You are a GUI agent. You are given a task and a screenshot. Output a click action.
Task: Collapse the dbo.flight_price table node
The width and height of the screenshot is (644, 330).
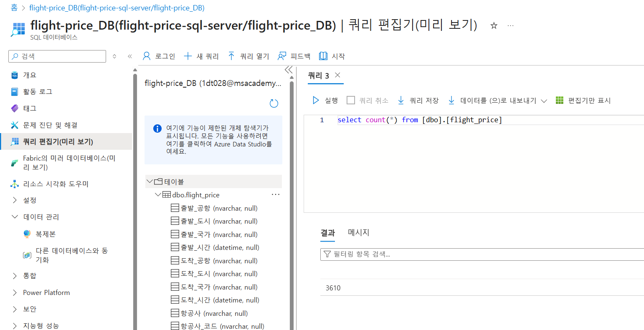158,195
